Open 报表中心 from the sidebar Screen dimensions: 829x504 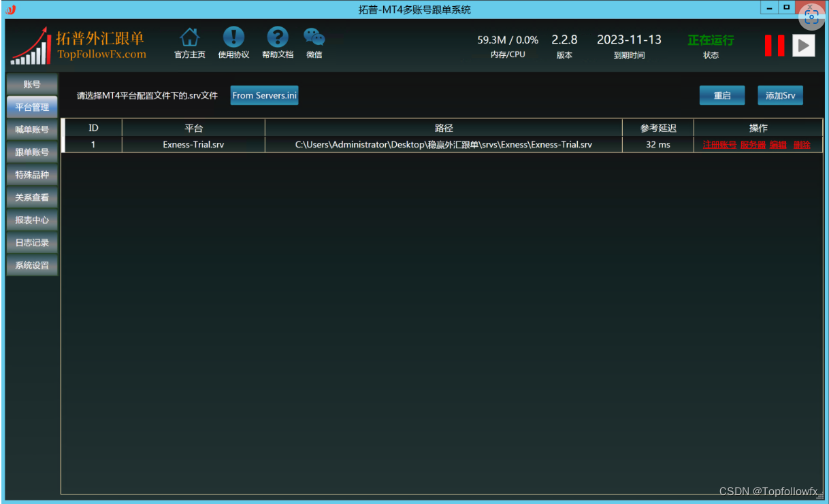coord(31,220)
